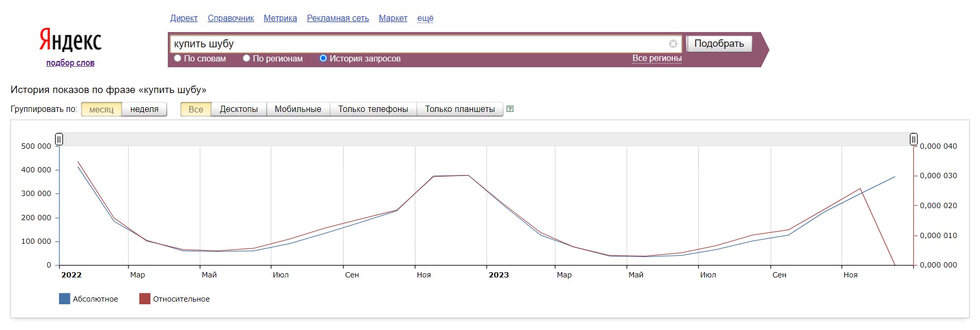Open the 'Справочник' link
Viewport: 980px width, 330px height.
230,18
